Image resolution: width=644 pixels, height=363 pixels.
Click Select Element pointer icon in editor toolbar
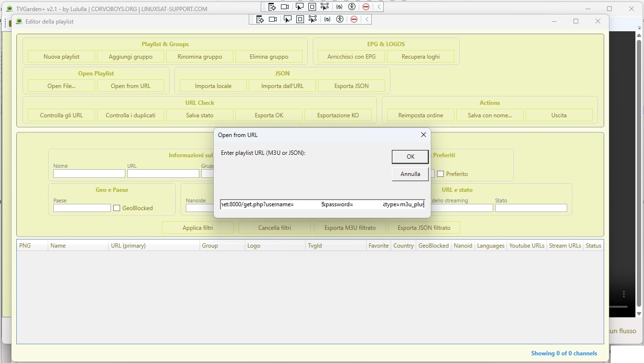pos(287,19)
